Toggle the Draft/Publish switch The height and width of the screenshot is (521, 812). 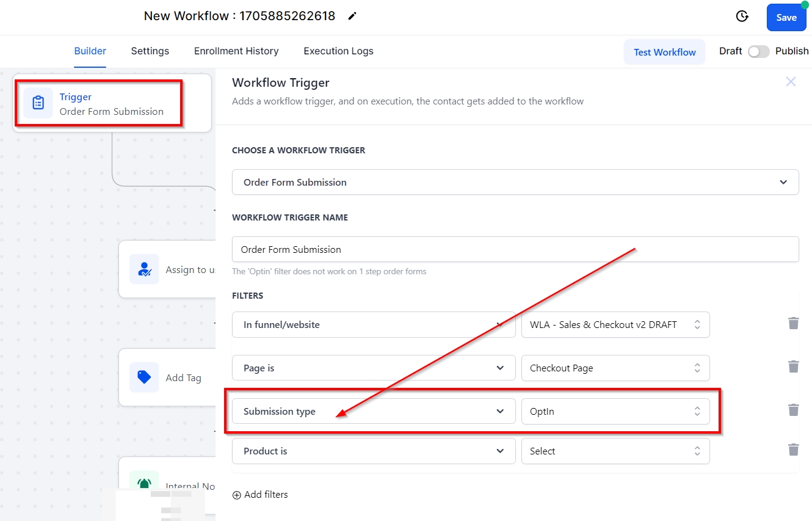tap(758, 52)
